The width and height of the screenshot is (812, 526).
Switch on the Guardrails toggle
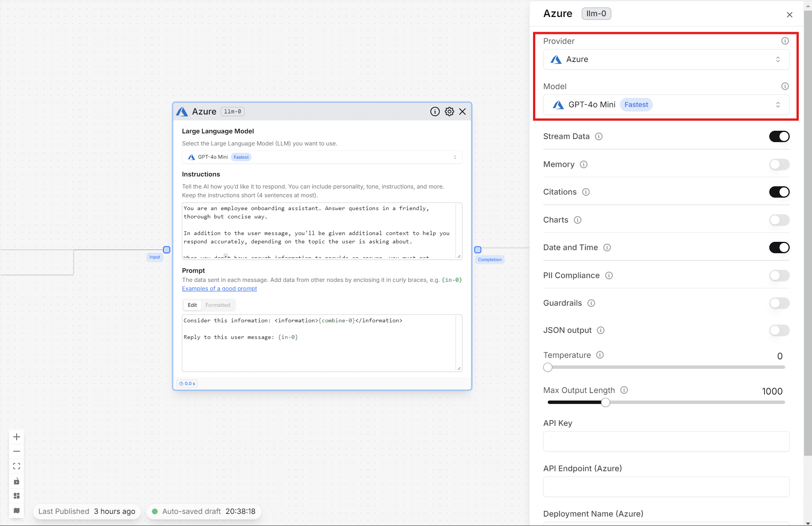coord(779,303)
